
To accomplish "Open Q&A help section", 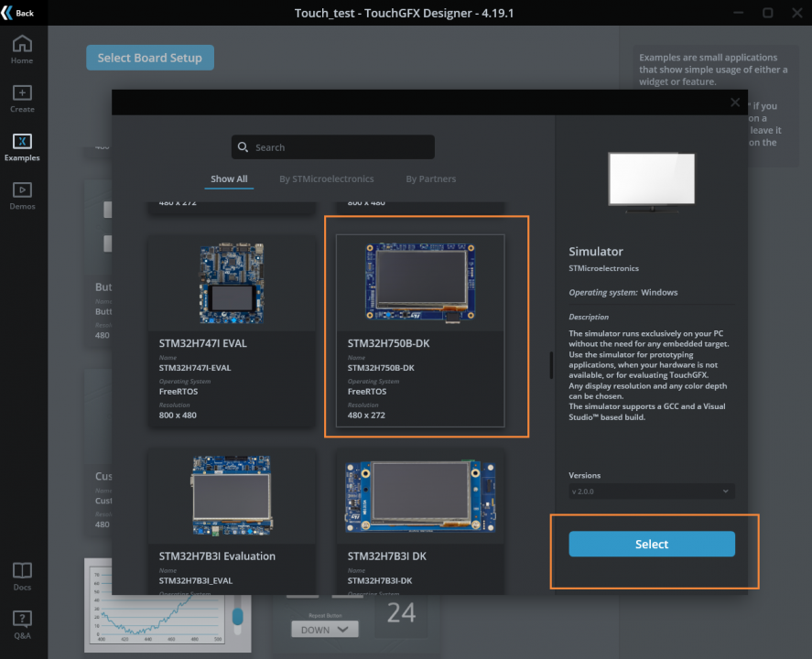I will (x=22, y=625).
